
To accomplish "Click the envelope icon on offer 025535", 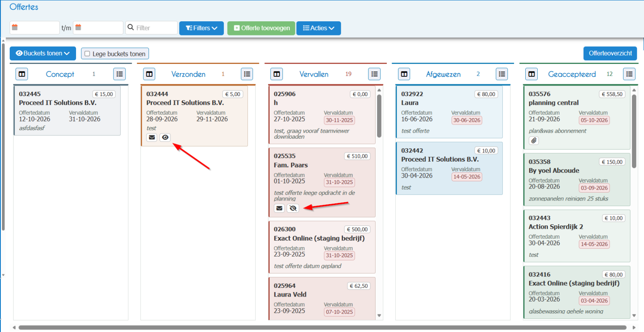I will pos(279,208).
